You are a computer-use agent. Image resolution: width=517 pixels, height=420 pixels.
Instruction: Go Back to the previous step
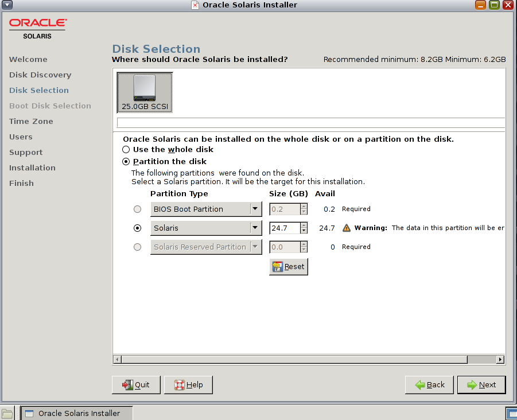point(429,385)
